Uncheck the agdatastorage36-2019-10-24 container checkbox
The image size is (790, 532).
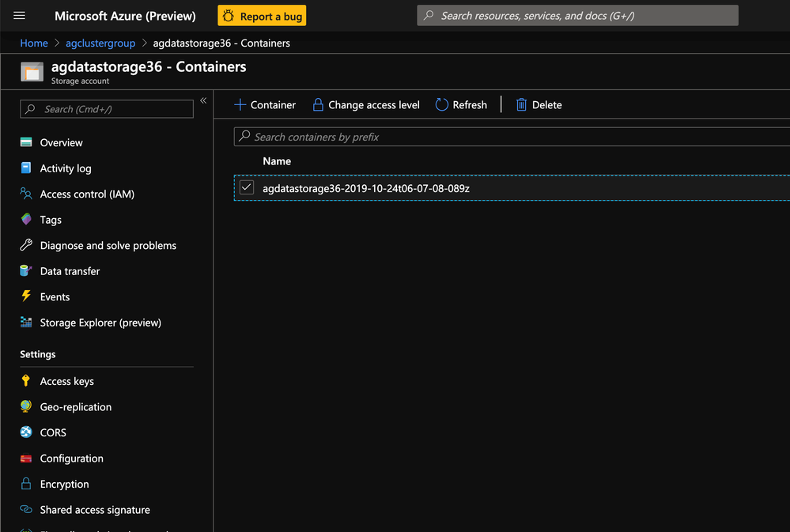(x=247, y=187)
